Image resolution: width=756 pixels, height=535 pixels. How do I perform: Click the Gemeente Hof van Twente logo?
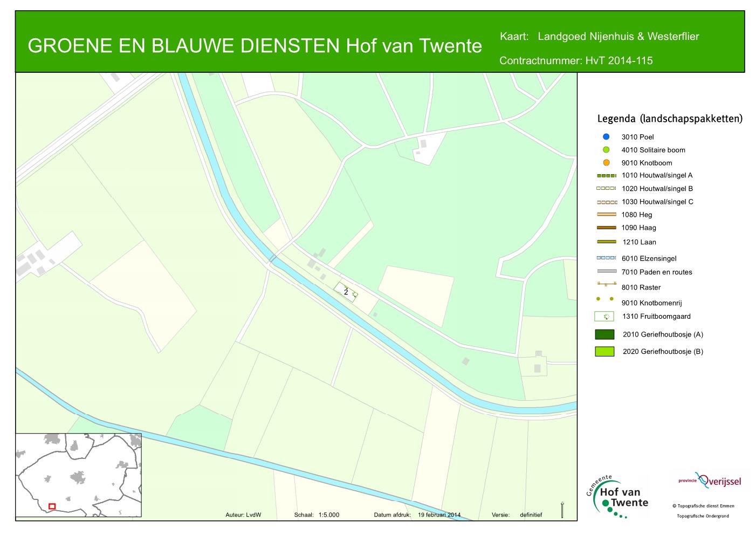(617, 497)
